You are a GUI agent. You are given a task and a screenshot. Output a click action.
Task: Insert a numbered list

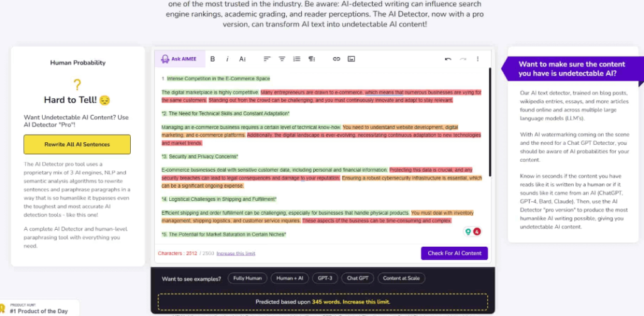pos(297,59)
